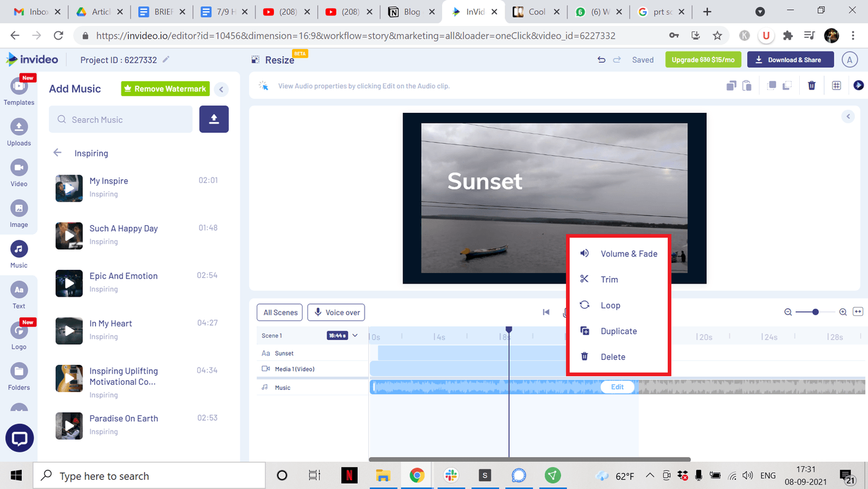868x489 pixels.
Task: Undo the last action
Action: (600, 59)
